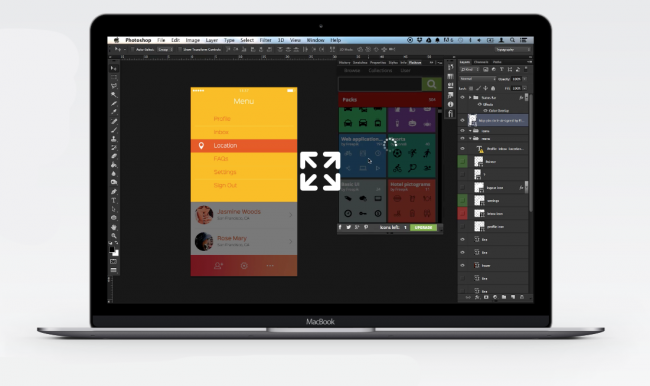650x386 pixels.
Task: Open the Layers panel flyout menu
Action: pos(529,62)
